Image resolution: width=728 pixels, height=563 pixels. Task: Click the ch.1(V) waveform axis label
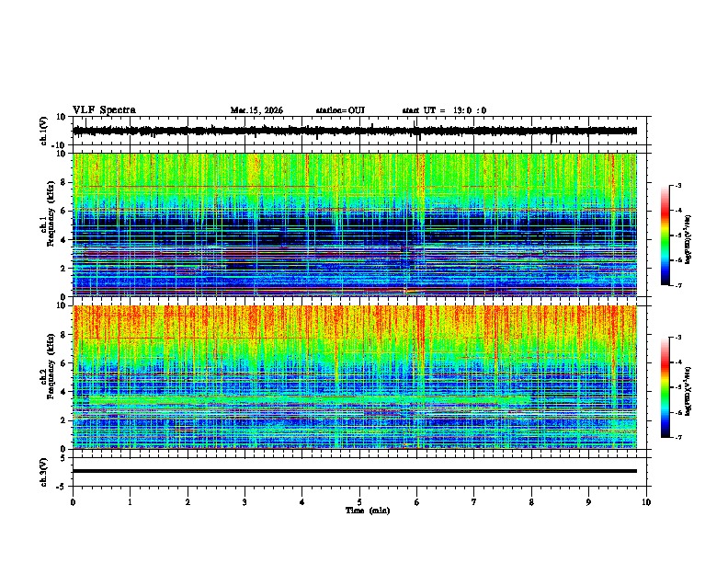44,131
